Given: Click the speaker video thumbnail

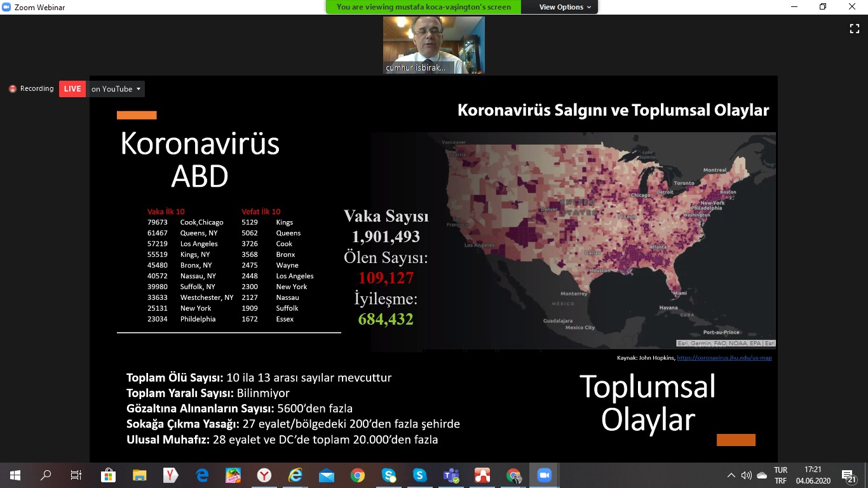Looking at the screenshot, I should (x=433, y=44).
